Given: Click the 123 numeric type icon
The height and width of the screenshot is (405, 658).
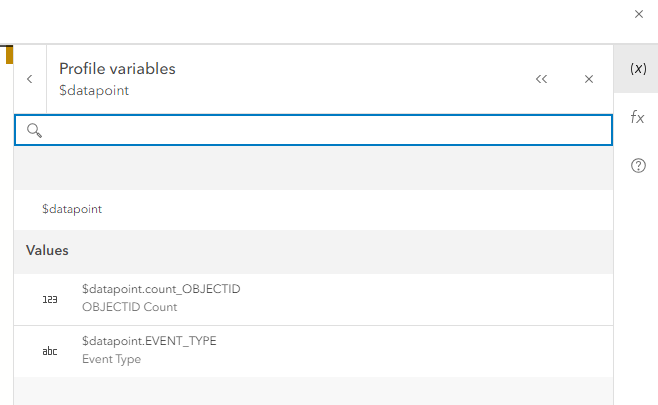Looking at the screenshot, I should pos(50,299).
